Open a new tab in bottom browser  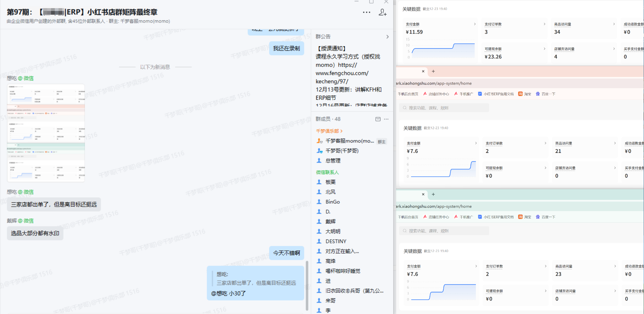(433, 194)
